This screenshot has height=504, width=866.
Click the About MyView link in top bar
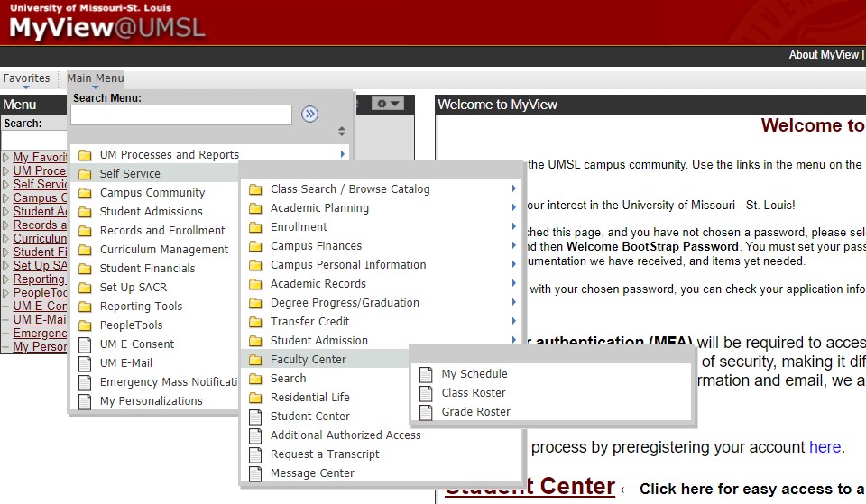tap(823, 55)
